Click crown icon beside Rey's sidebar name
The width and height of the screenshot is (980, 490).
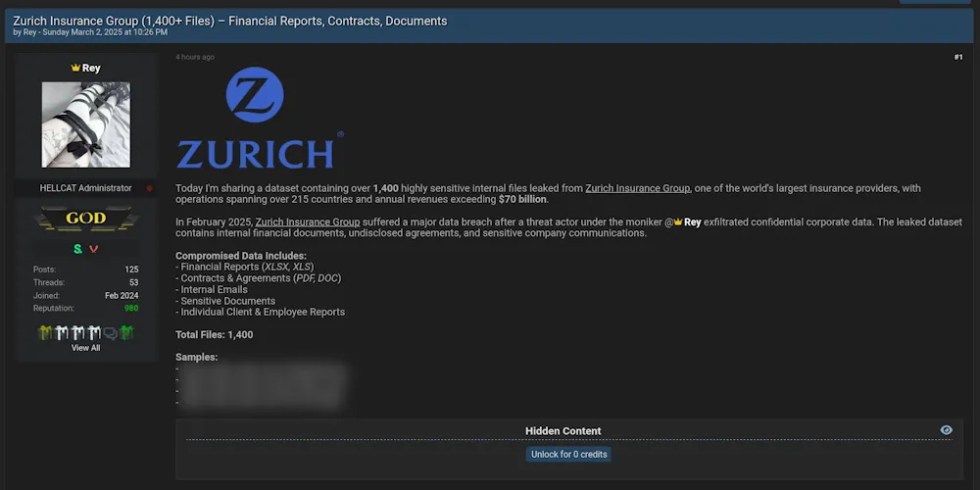click(x=75, y=69)
